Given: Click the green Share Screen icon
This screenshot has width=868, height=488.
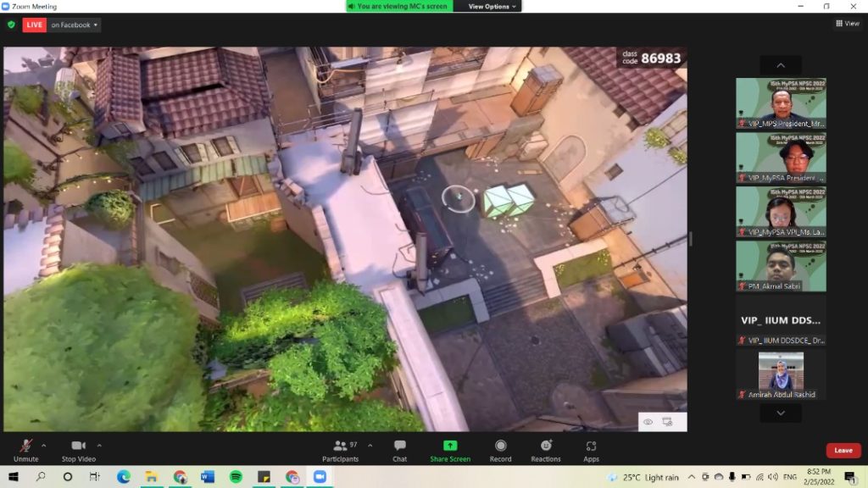Looking at the screenshot, I should coord(450,446).
